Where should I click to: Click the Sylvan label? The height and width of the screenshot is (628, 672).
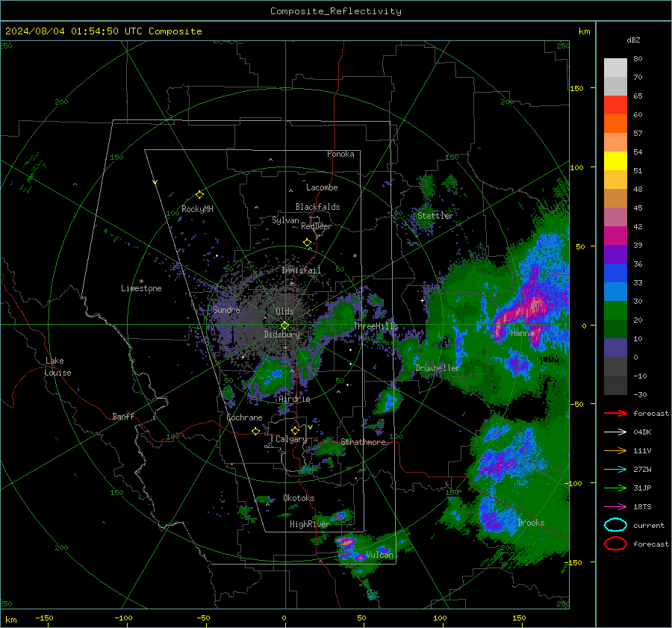(x=285, y=220)
